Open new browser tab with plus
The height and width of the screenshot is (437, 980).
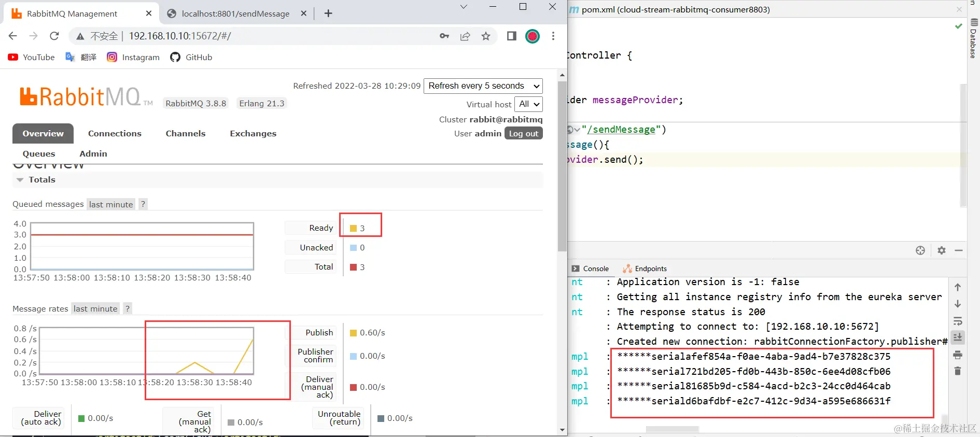click(x=328, y=13)
